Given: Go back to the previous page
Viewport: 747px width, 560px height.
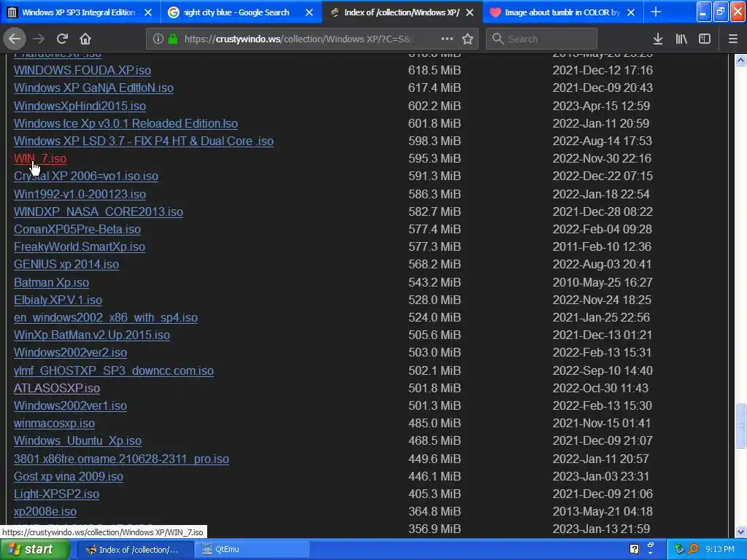Looking at the screenshot, I should click(15, 39).
